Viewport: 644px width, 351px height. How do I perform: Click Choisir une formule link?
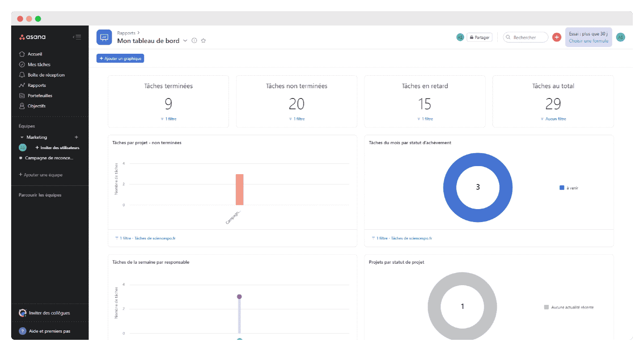589,41
